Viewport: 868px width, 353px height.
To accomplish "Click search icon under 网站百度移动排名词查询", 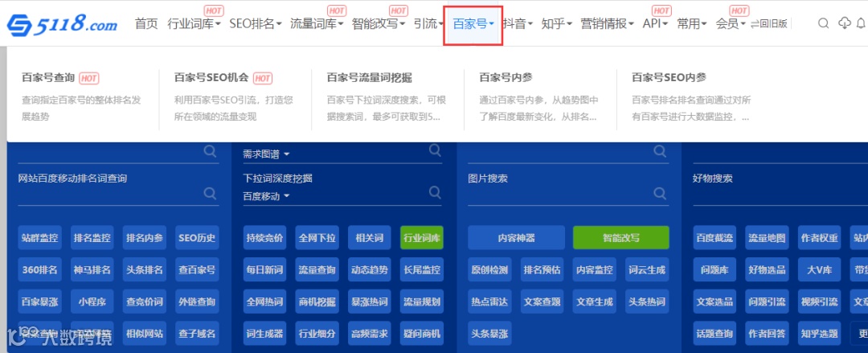I will 210,193.
